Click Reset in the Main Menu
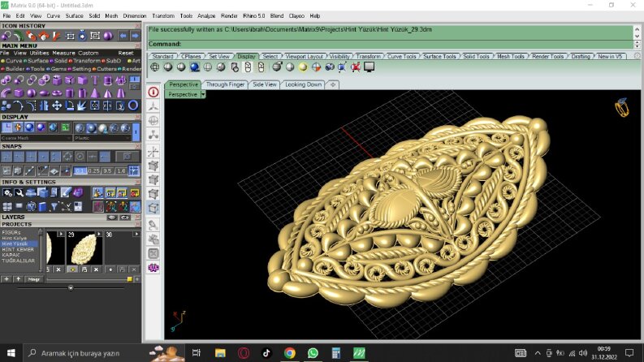 coord(126,53)
